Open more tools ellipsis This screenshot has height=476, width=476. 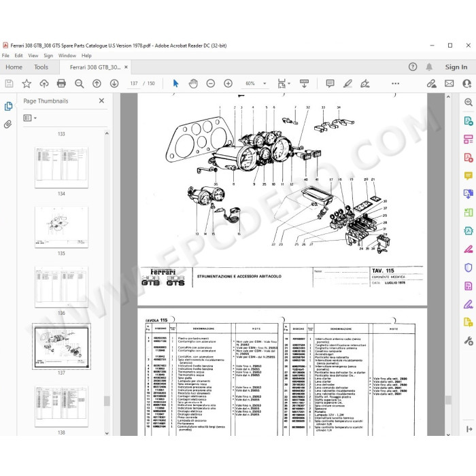[x=395, y=84]
